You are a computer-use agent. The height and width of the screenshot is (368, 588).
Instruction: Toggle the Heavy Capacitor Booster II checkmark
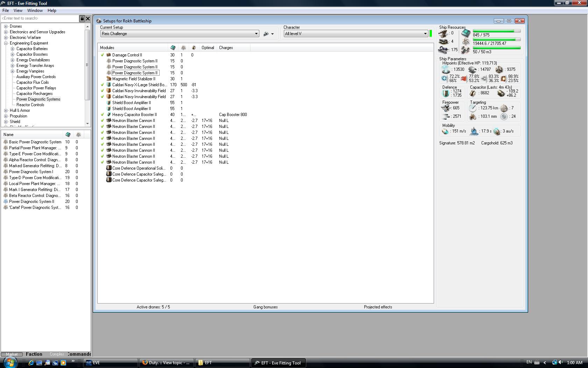(x=102, y=115)
